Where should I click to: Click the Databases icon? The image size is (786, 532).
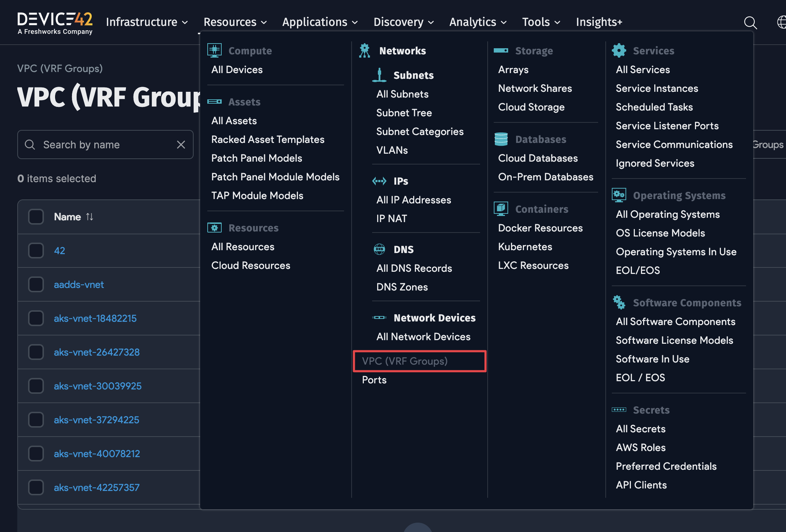(x=501, y=139)
